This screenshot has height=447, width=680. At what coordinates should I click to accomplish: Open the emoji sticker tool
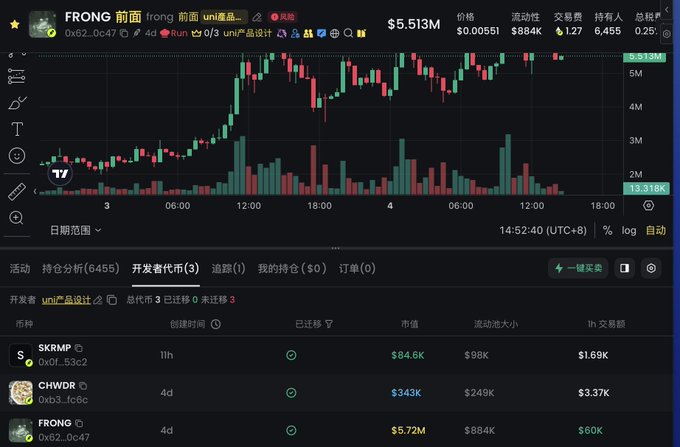click(x=17, y=156)
